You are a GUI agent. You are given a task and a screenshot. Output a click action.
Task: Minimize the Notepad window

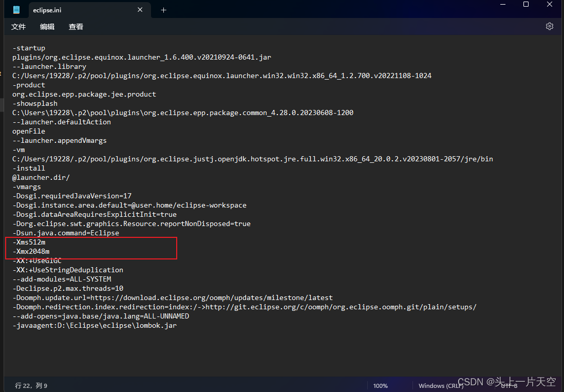coord(503,4)
